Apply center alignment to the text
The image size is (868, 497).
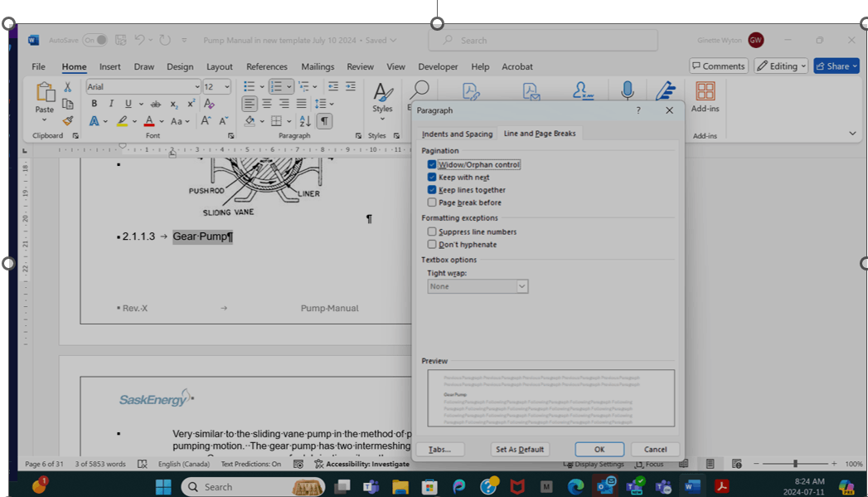tap(267, 103)
